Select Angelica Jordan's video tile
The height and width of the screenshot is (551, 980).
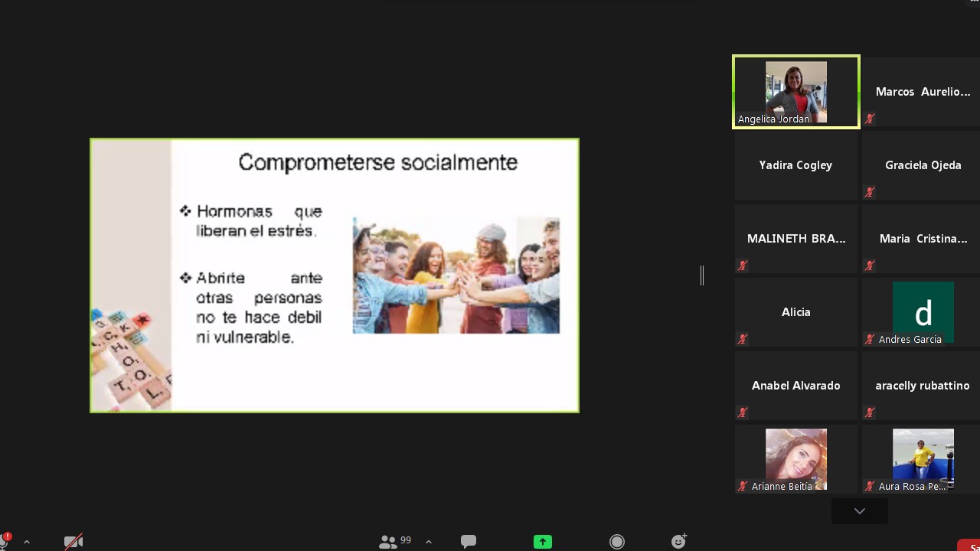(796, 92)
